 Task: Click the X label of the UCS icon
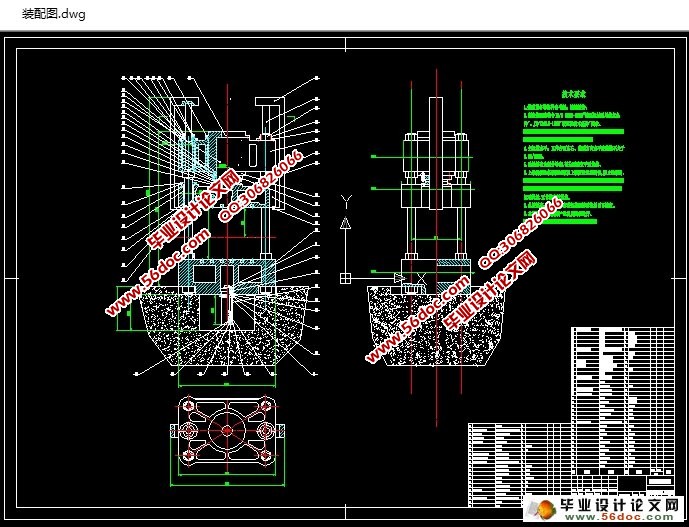(x=422, y=278)
